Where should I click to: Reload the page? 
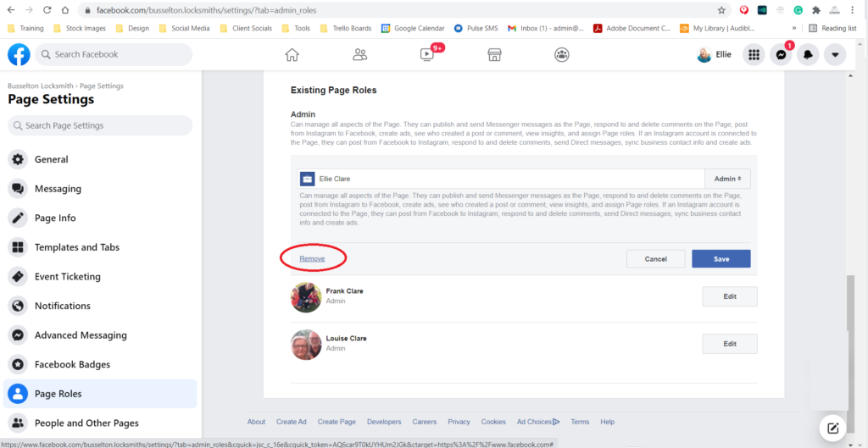point(47,10)
